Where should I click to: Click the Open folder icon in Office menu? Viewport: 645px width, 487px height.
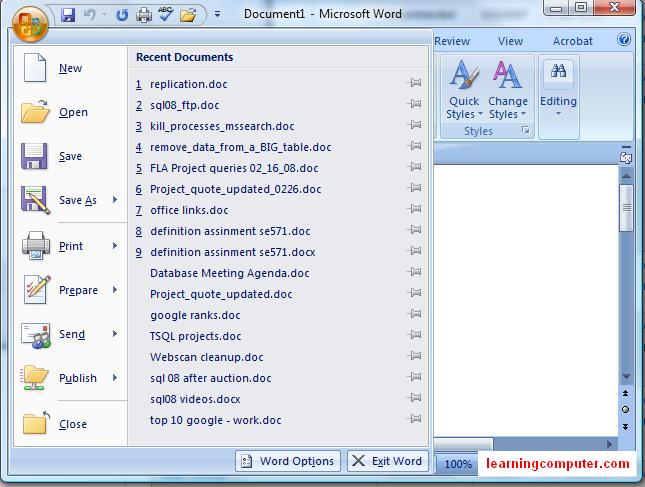tap(35, 111)
